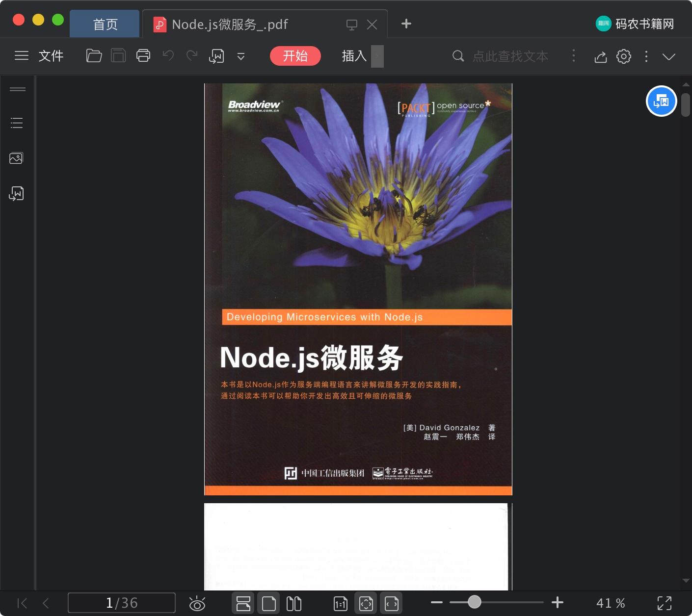Zoom in with plus button
692x616 pixels.
pyautogui.click(x=558, y=602)
